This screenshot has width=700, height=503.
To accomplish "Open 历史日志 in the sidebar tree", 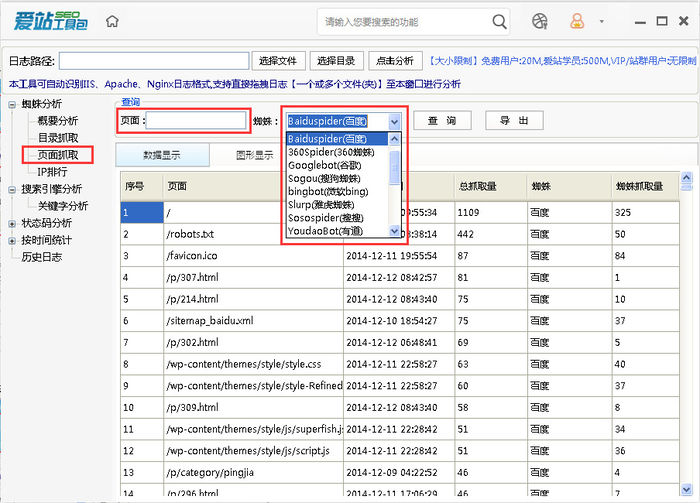I will [x=42, y=257].
